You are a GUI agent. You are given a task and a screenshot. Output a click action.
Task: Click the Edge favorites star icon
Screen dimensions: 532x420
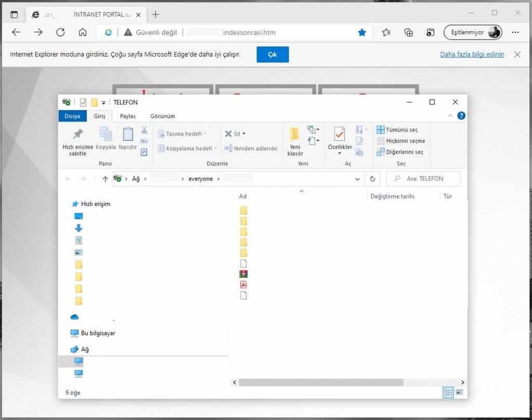[362, 32]
